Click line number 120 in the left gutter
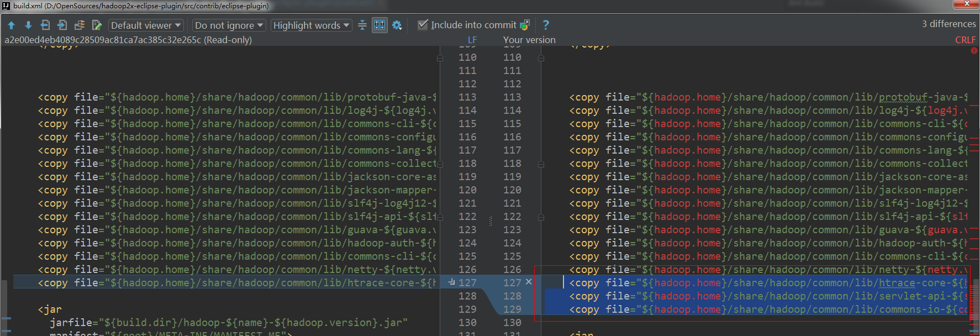Image resolution: width=980 pixels, height=336 pixels. coord(467,190)
